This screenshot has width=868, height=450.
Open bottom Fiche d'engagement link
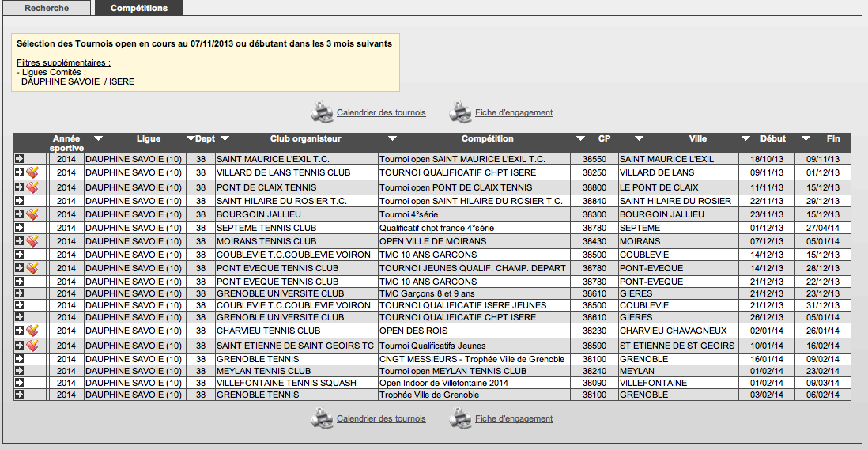click(x=514, y=418)
